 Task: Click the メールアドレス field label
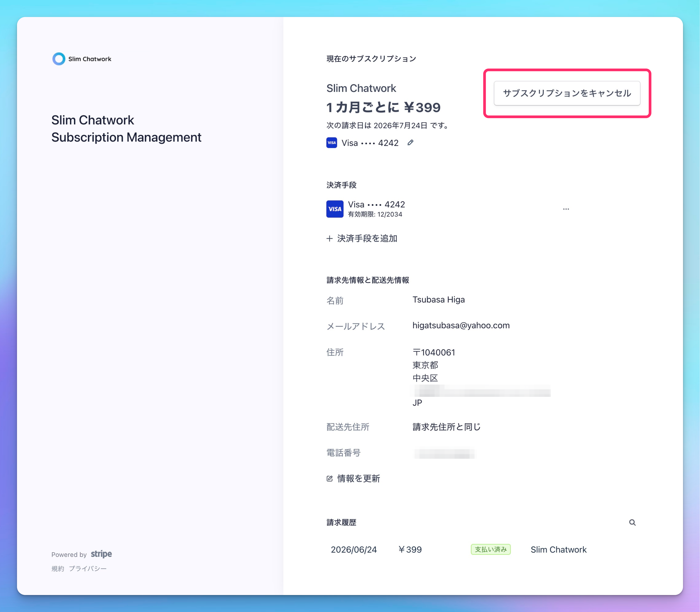pos(355,326)
